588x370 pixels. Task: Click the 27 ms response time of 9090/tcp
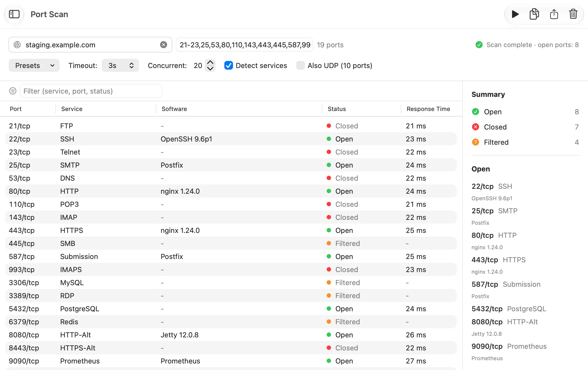416,361
